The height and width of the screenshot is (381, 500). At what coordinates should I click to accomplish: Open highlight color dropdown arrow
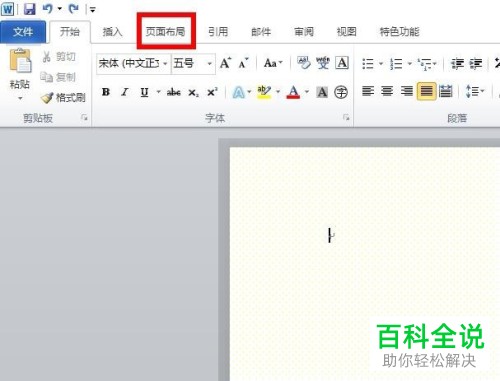(x=278, y=92)
